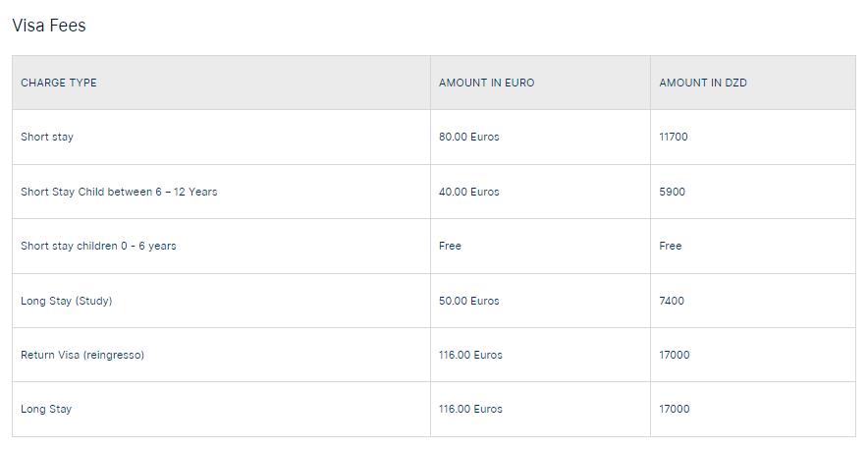This screenshot has width=868, height=450.
Task: Click the Short stay row label
Action: (x=47, y=137)
